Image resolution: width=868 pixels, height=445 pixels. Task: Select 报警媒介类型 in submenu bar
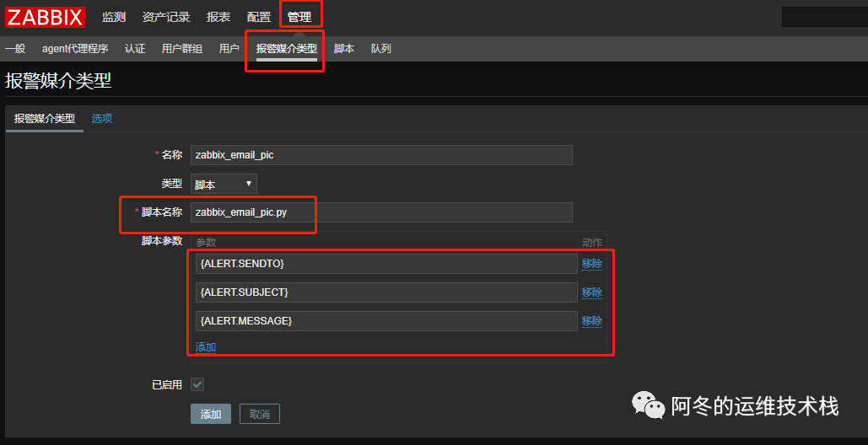point(286,49)
